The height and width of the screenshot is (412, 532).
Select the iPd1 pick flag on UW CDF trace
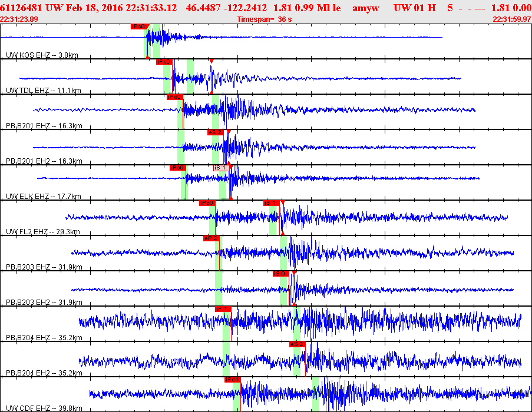coord(233,380)
